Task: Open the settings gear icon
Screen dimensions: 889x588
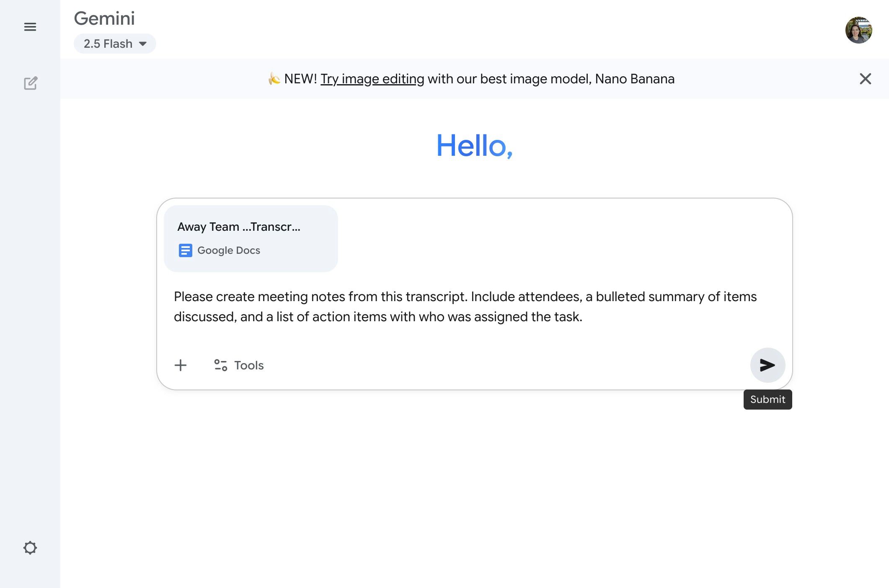Action: (30, 547)
